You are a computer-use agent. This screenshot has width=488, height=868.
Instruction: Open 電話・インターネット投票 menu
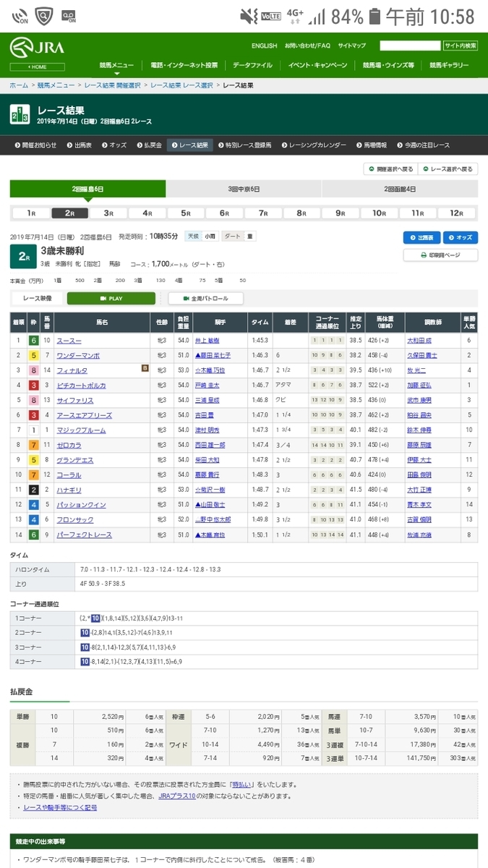pos(184,65)
